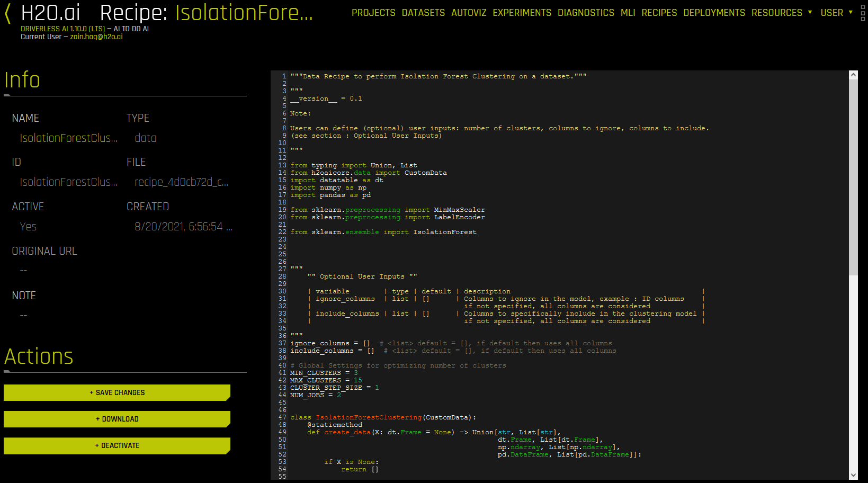Click the Optional User Inputs heading line
This screenshot has height=483, width=868.
pos(362,276)
